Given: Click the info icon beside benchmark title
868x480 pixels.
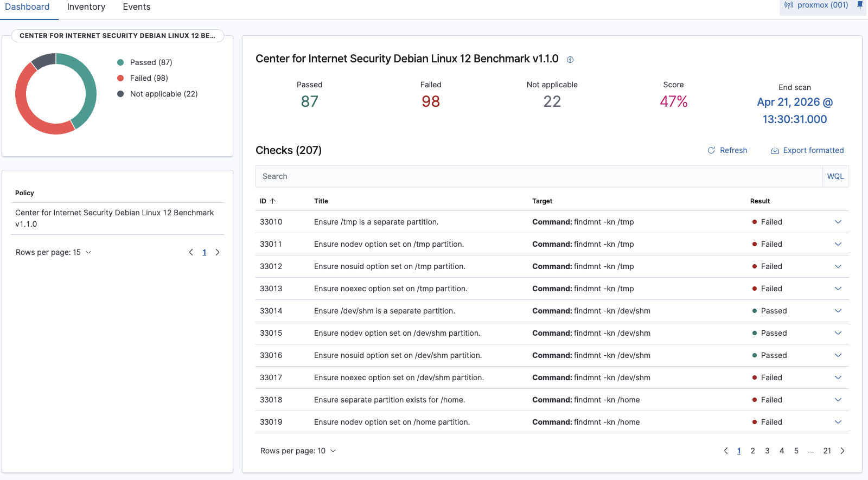Looking at the screenshot, I should point(570,60).
